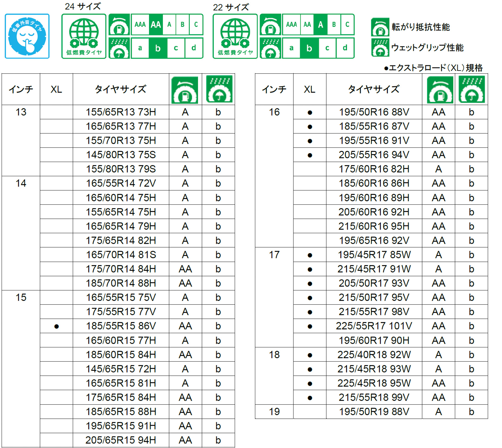Screen dimensions: 502x448
Task: Click the XL bullet for 185/55R15 86V
Action: (56, 326)
